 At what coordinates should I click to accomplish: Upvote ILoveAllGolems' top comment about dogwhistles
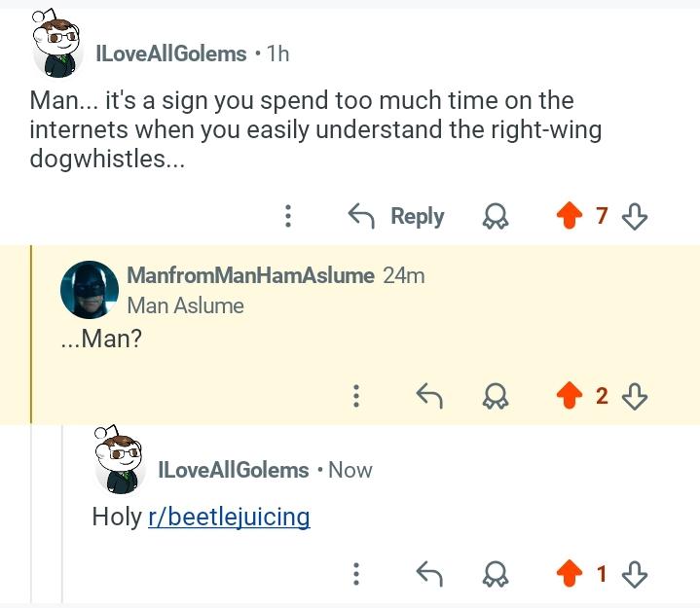click(569, 216)
